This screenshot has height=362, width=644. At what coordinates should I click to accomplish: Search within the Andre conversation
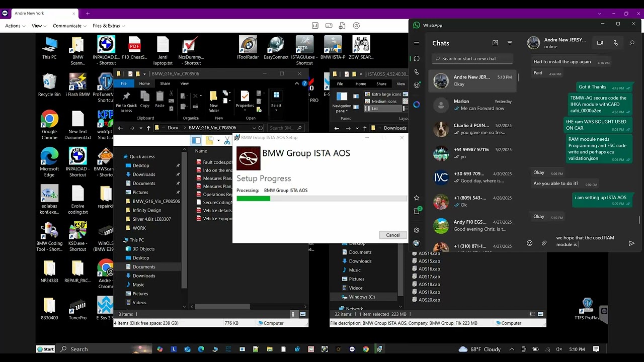coord(632,43)
